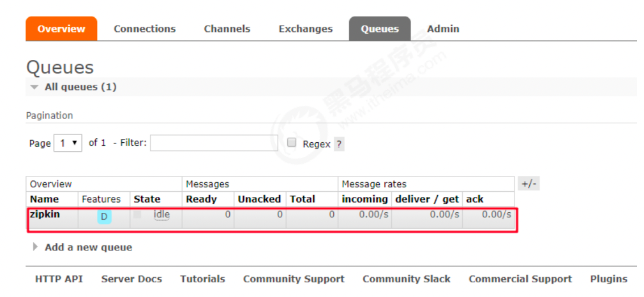This screenshot has width=644, height=297.
Task: Click the +/- column toggle button
Action: point(529,184)
